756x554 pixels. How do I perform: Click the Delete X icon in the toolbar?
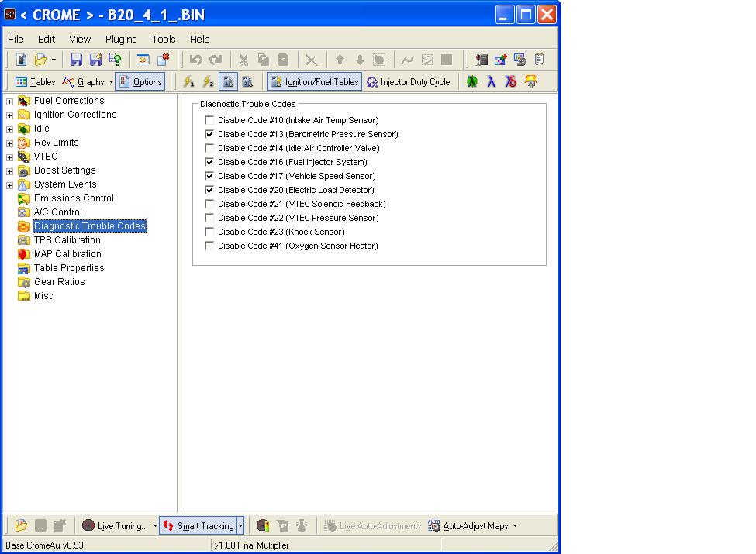[312, 60]
